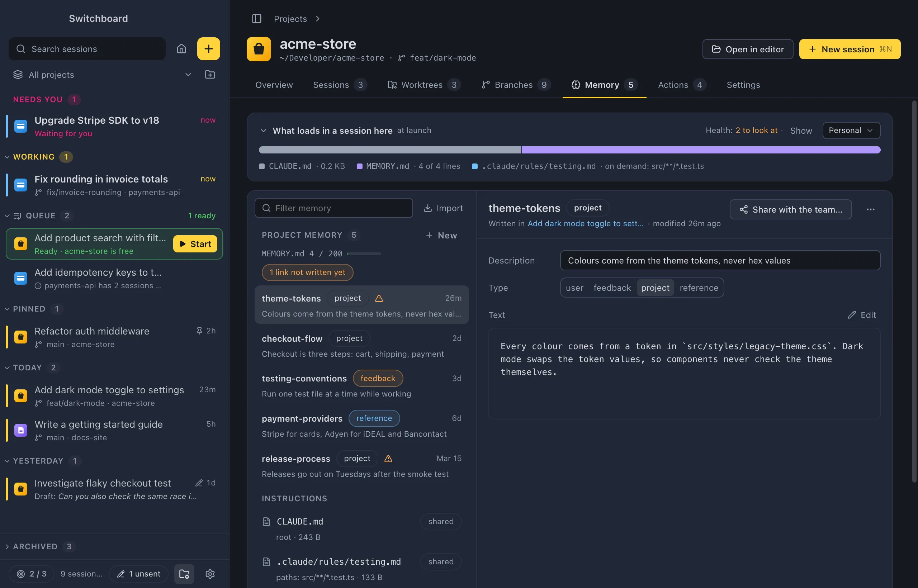Click the Description text field
The image size is (918, 588).
(720, 260)
